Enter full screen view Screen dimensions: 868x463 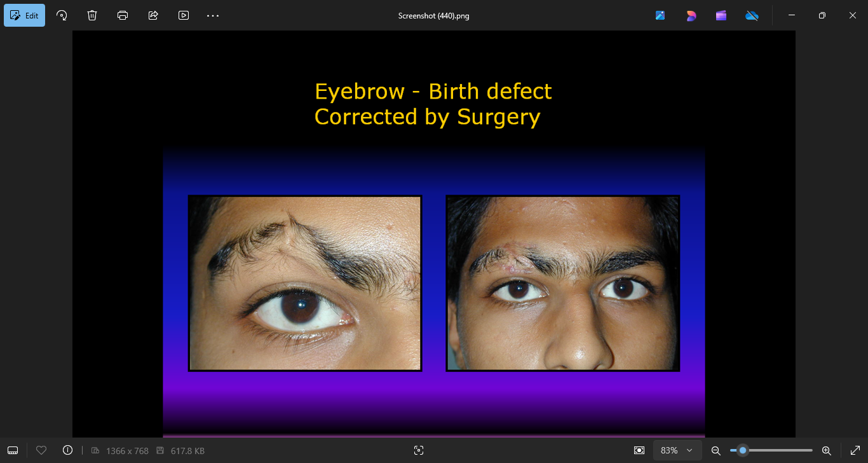coord(855,450)
